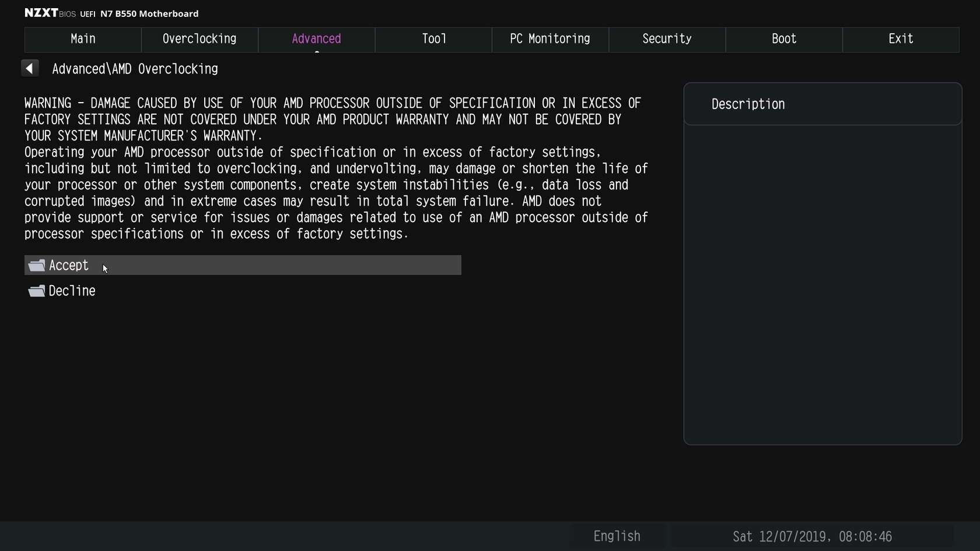
Task: Click the back arrow icon beside the breadcrumb
Action: (30, 68)
